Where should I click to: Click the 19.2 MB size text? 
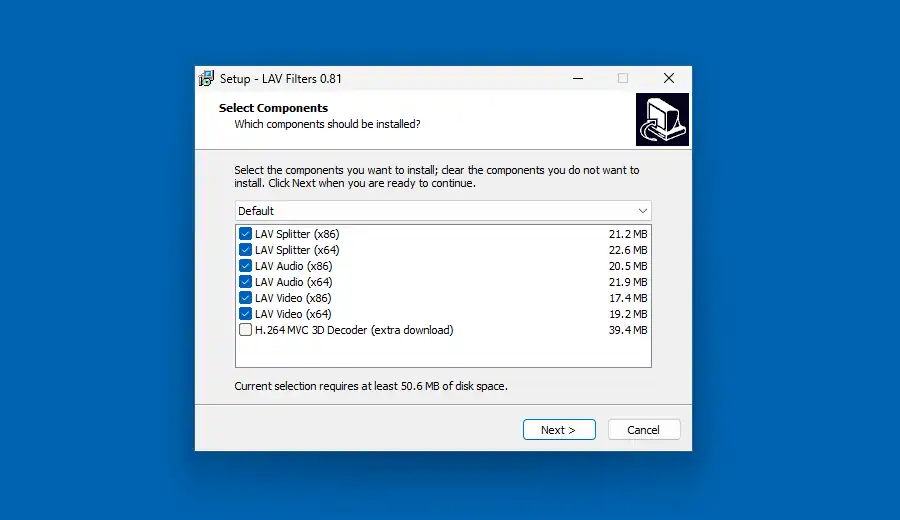point(628,315)
